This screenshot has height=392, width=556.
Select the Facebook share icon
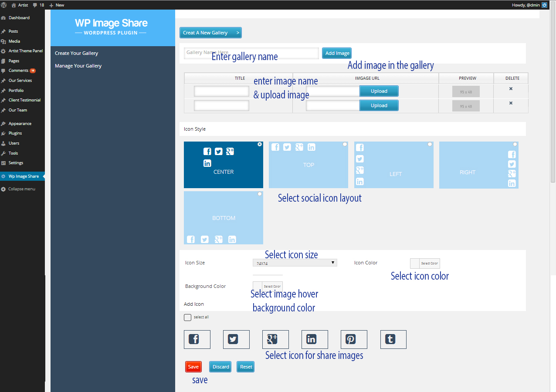197,339
